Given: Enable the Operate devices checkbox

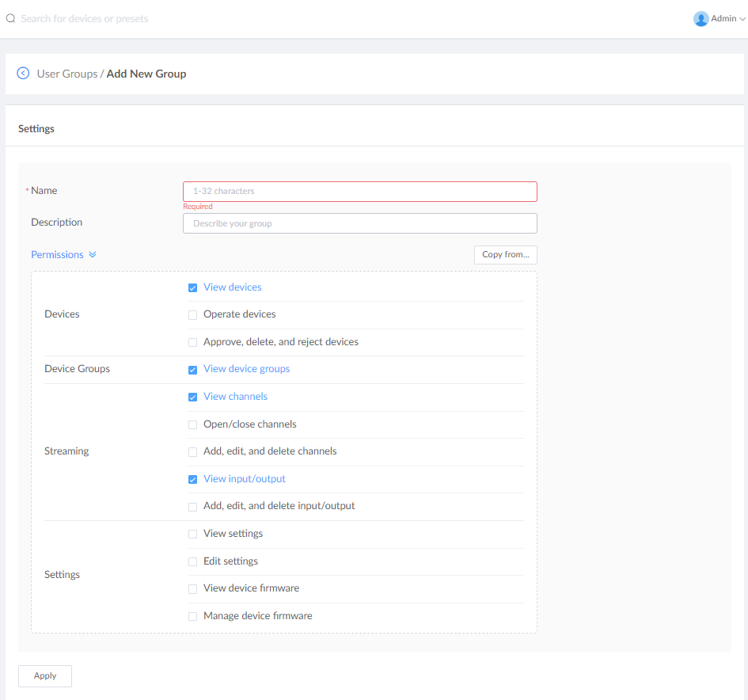Looking at the screenshot, I should point(192,315).
